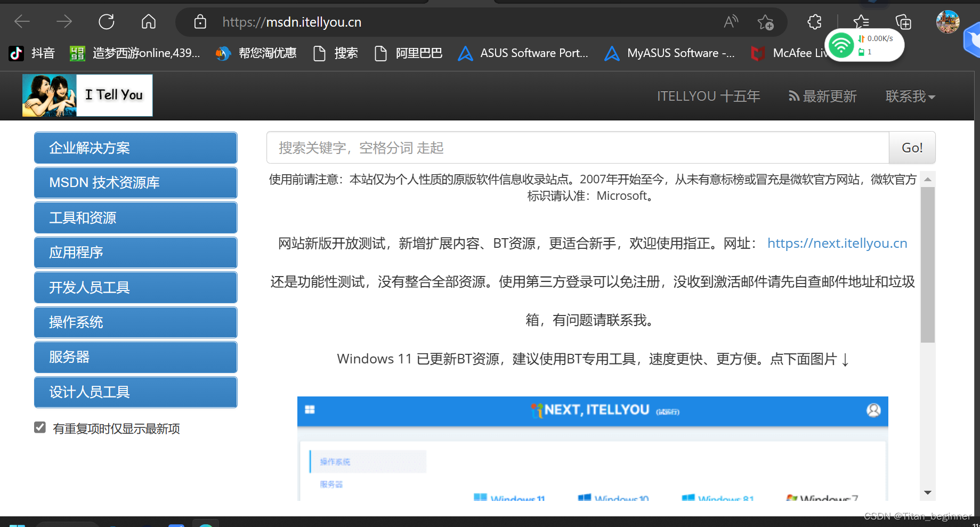The height and width of the screenshot is (527, 980).
Task: Open the 搜索 bookmark
Action: click(x=336, y=53)
